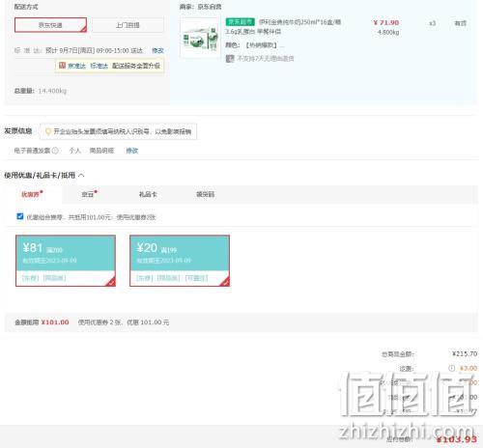Click the lightbulb tip icon in invoice notice
Viewport: 483px width, 448px height.
tap(48, 131)
